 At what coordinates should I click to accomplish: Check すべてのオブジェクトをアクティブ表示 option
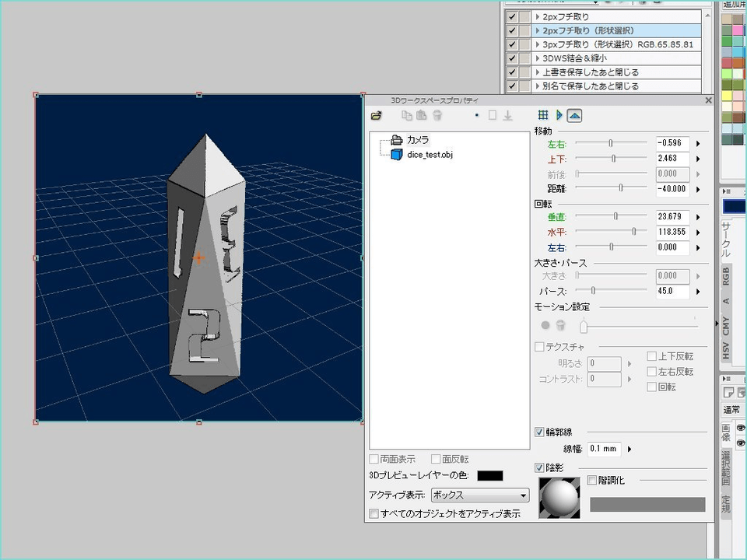pyautogui.click(x=374, y=514)
